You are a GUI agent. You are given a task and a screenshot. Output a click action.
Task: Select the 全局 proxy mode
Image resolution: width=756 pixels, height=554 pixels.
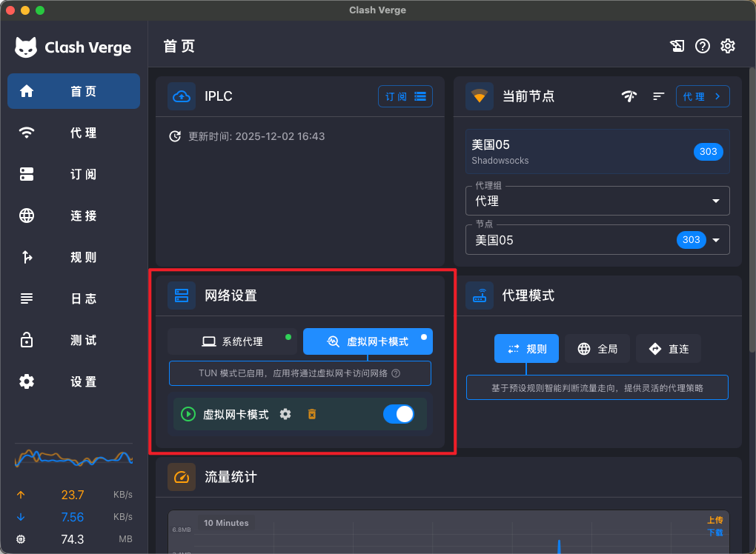[597, 348]
